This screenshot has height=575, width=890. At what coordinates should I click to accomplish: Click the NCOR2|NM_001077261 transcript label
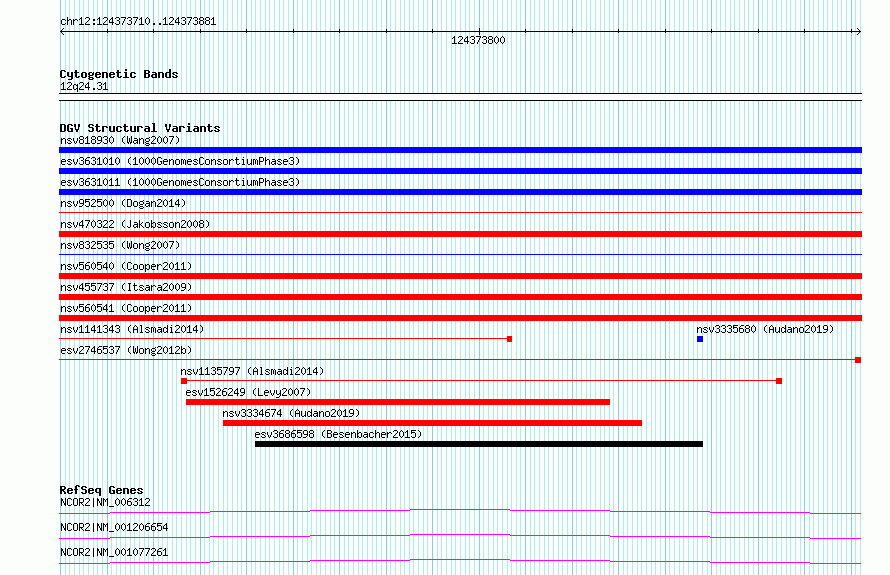pyautogui.click(x=114, y=552)
